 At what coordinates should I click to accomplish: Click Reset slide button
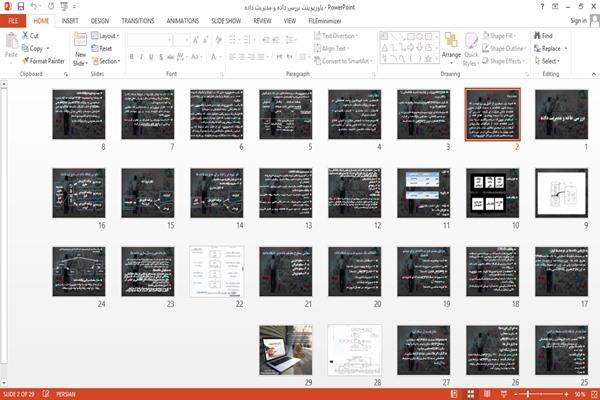[x=102, y=48]
